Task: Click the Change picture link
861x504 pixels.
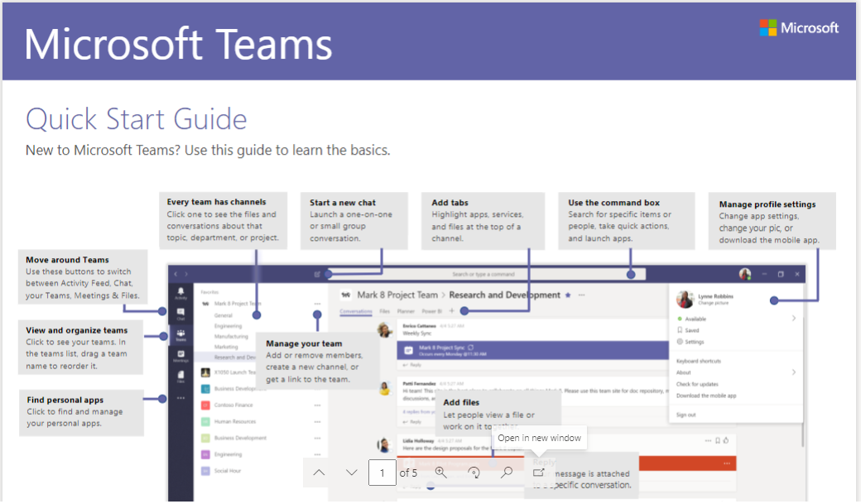Action: pos(714,303)
